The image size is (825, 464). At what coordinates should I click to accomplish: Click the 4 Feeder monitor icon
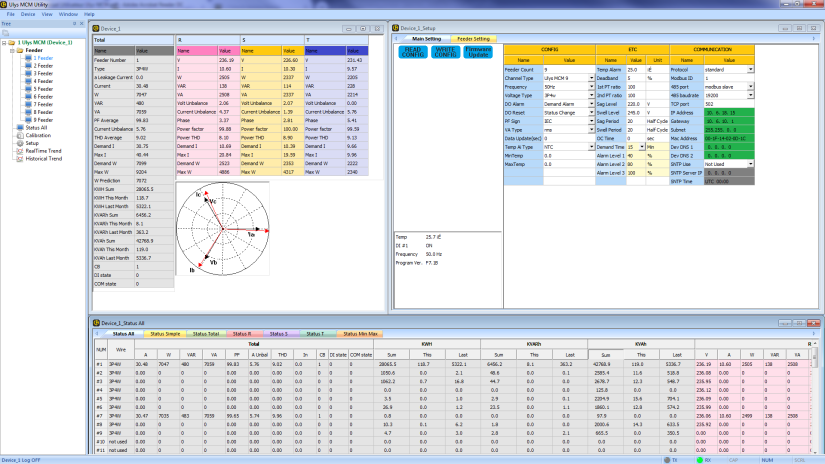(28, 82)
